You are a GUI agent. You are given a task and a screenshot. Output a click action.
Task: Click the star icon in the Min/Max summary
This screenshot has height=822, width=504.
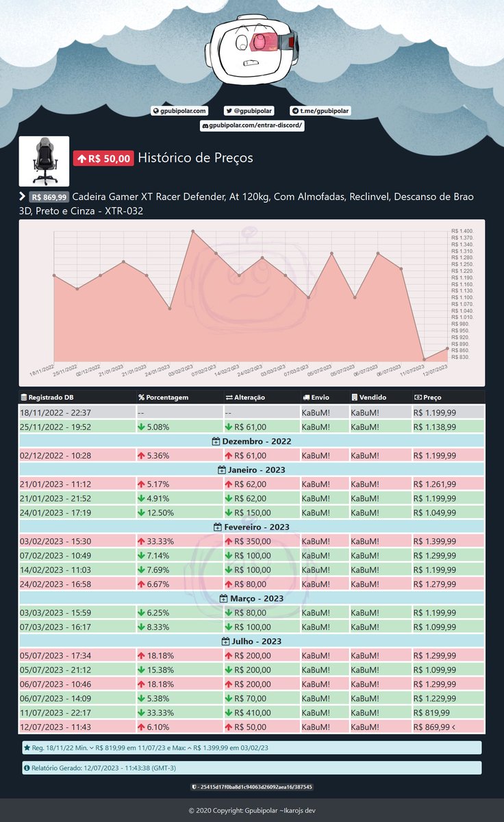point(27,747)
